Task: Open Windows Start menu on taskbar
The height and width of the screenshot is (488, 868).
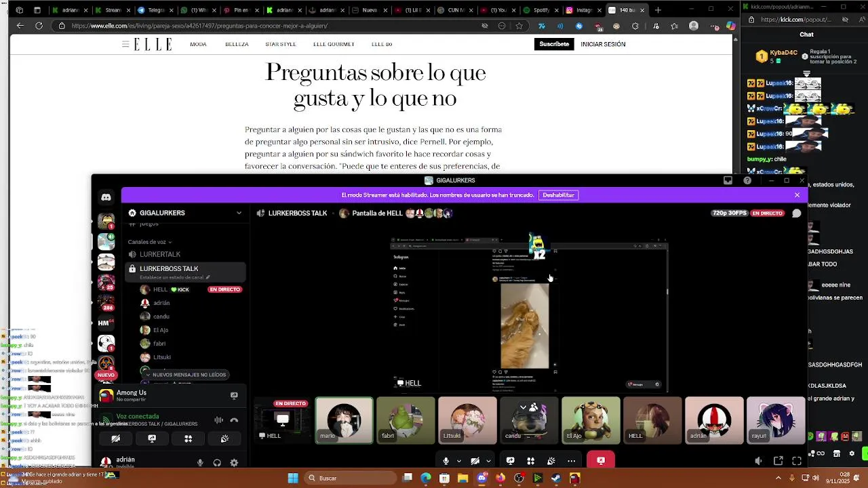Action: click(x=293, y=478)
